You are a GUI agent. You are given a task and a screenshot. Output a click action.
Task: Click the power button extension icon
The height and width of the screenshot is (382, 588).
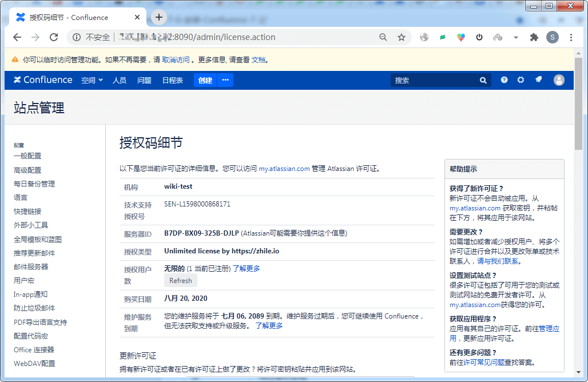[479, 37]
